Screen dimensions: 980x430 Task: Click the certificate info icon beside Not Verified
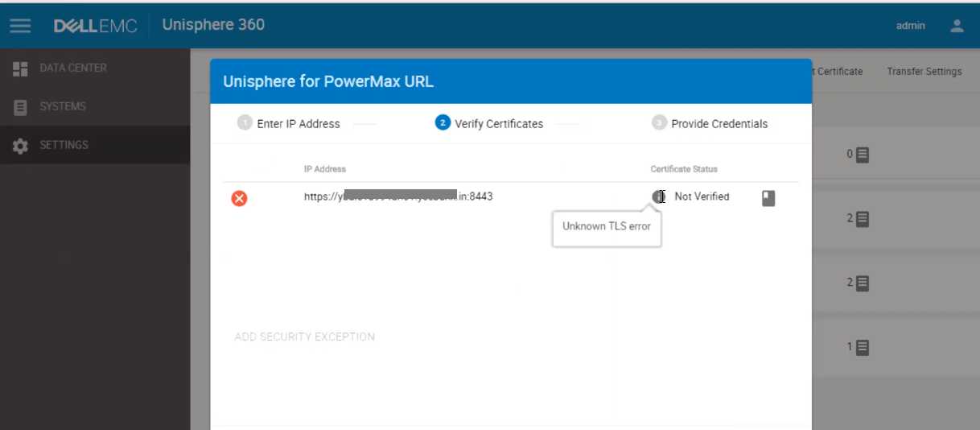click(658, 196)
